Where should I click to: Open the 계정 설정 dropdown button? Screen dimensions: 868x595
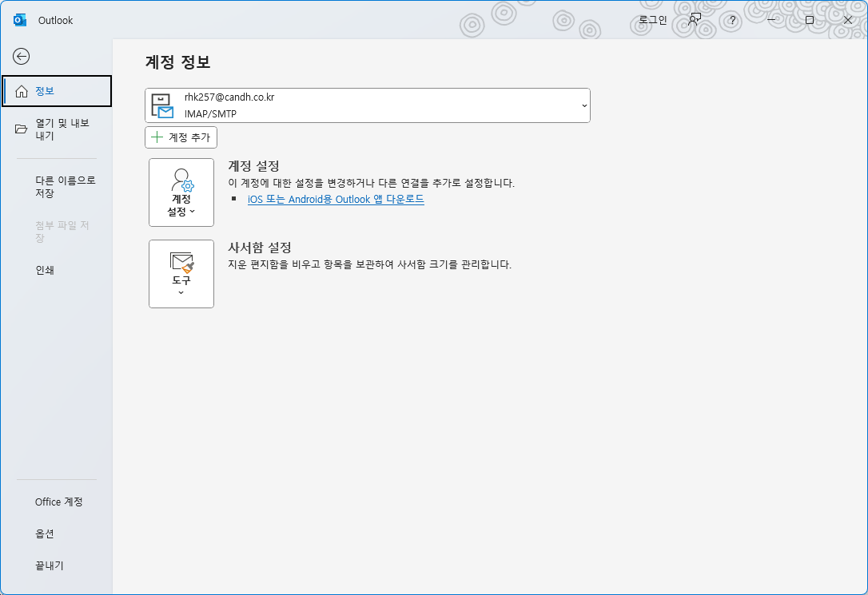[x=181, y=192]
